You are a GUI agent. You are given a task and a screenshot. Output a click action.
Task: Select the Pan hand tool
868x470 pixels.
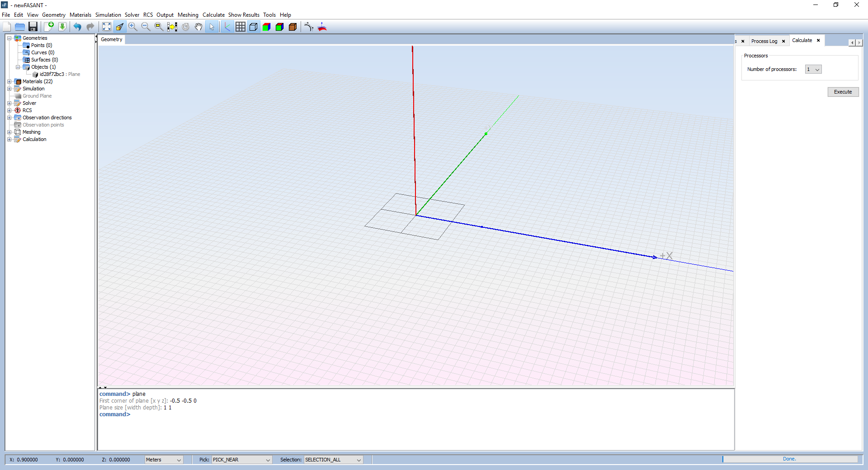[198, 27]
